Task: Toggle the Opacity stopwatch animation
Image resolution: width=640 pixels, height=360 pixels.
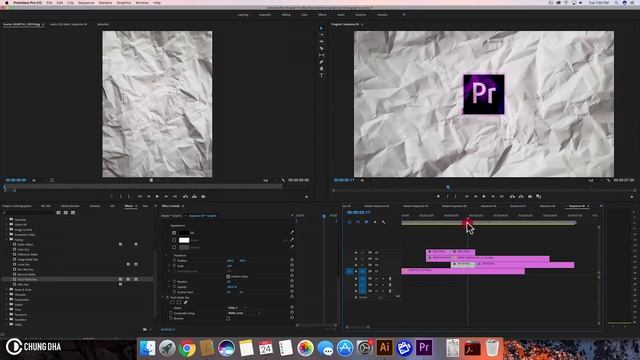Action: tap(174, 287)
